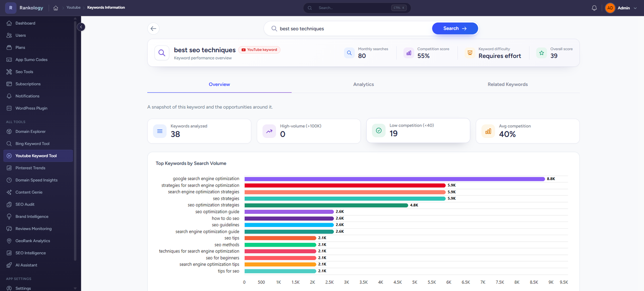The width and height of the screenshot is (644, 291).
Task: Click the 'tips for seo' chart label
Action: point(229,271)
